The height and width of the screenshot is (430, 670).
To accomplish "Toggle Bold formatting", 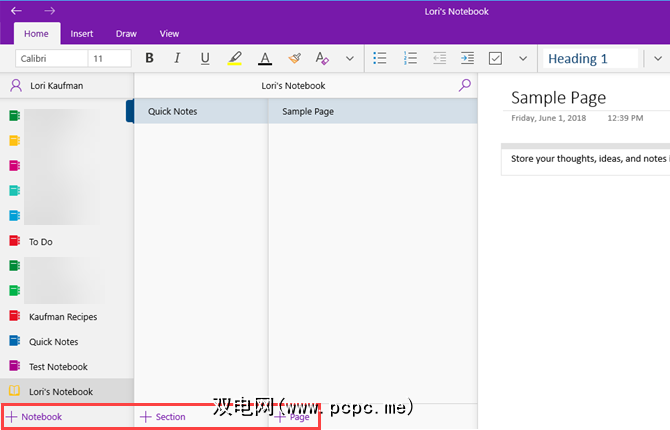I will tap(150, 58).
